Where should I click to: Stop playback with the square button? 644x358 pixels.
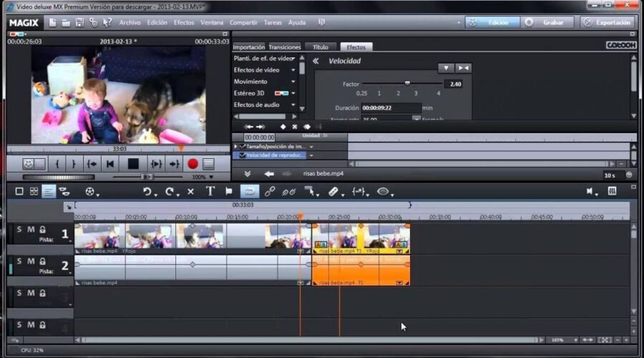tap(133, 164)
